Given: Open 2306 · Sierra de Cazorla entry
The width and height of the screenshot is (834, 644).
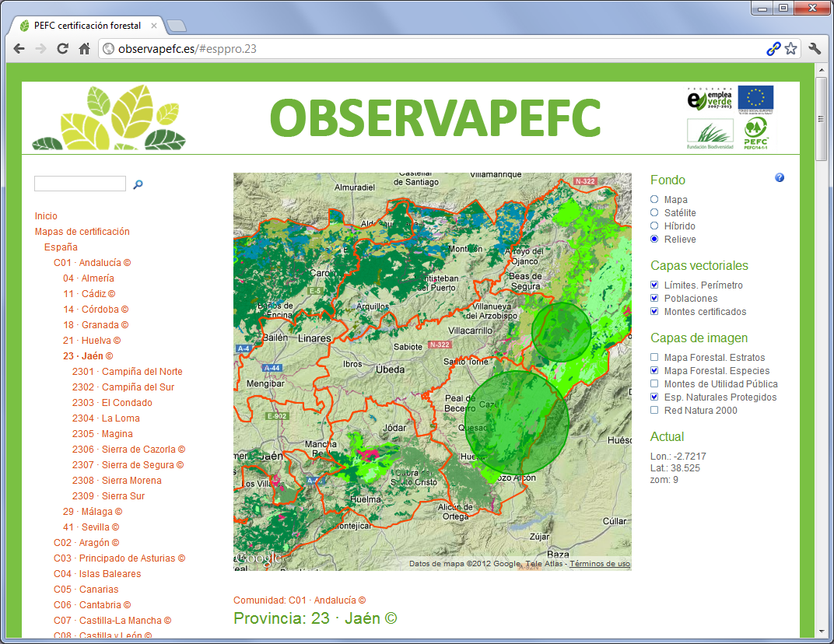Looking at the screenshot, I should coord(128,450).
